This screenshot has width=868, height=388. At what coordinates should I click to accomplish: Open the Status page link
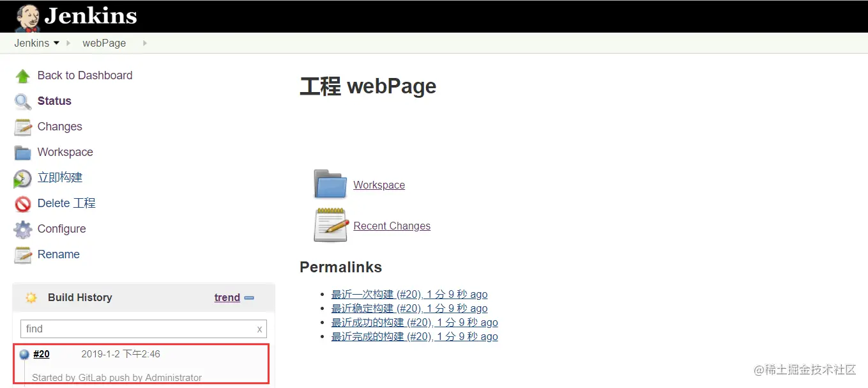pyautogui.click(x=54, y=101)
